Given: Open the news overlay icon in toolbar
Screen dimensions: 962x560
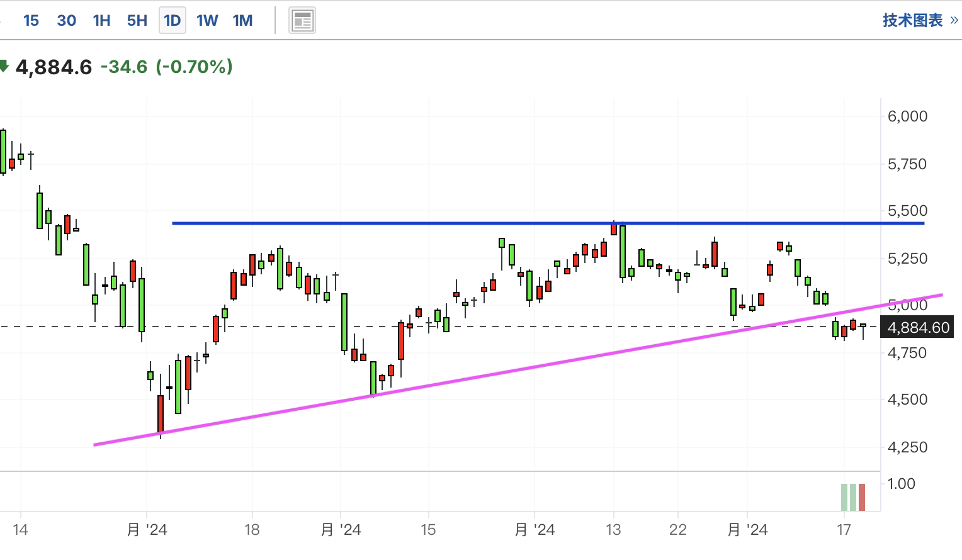Looking at the screenshot, I should [302, 21].
